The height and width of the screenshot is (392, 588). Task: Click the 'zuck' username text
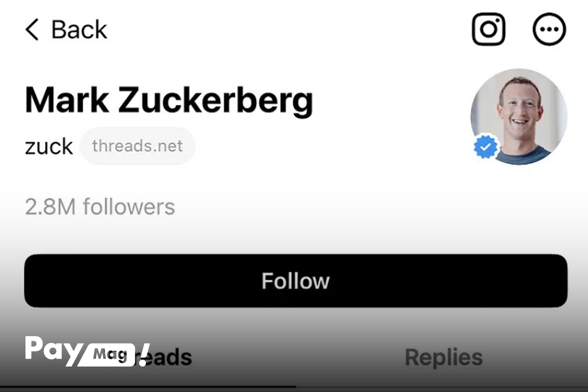point(49,147)
